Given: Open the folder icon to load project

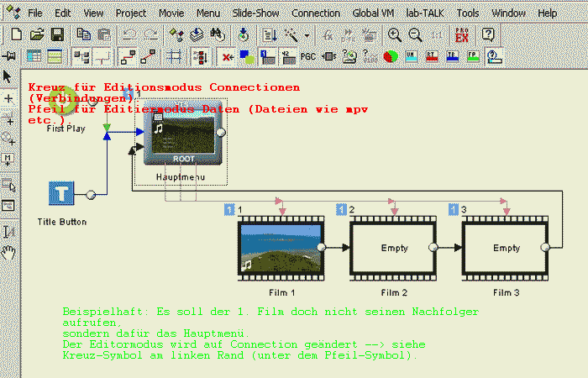Looking at the screenshot, I should [x=37, y=34].
